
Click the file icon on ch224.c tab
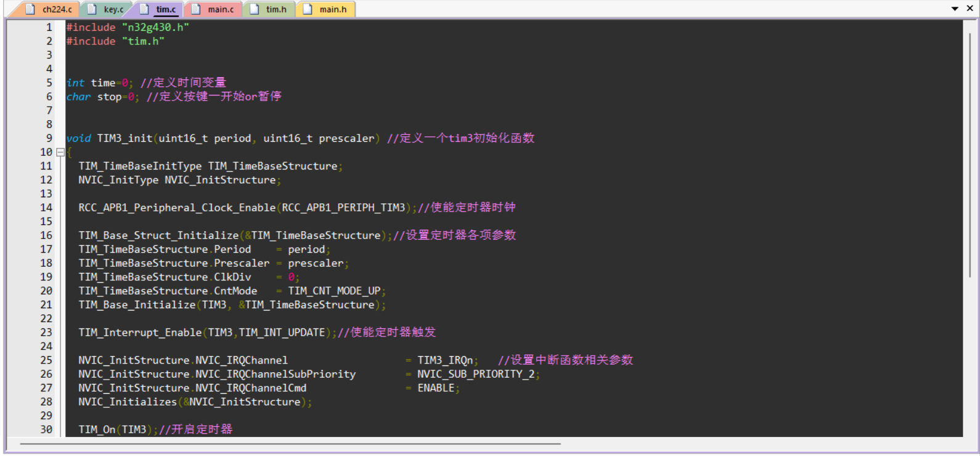(x=30, y=9)
